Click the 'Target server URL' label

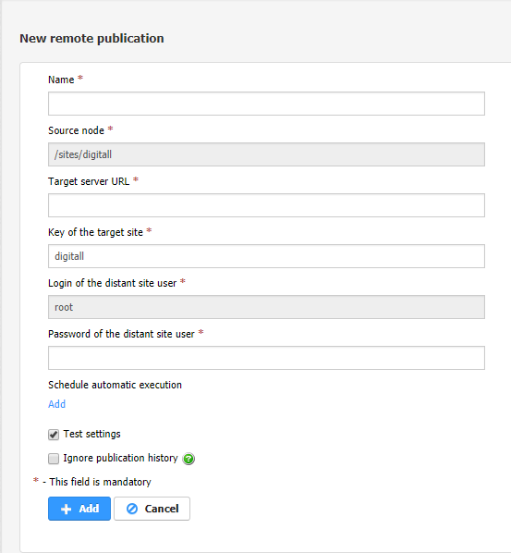[x=89, y=181]
